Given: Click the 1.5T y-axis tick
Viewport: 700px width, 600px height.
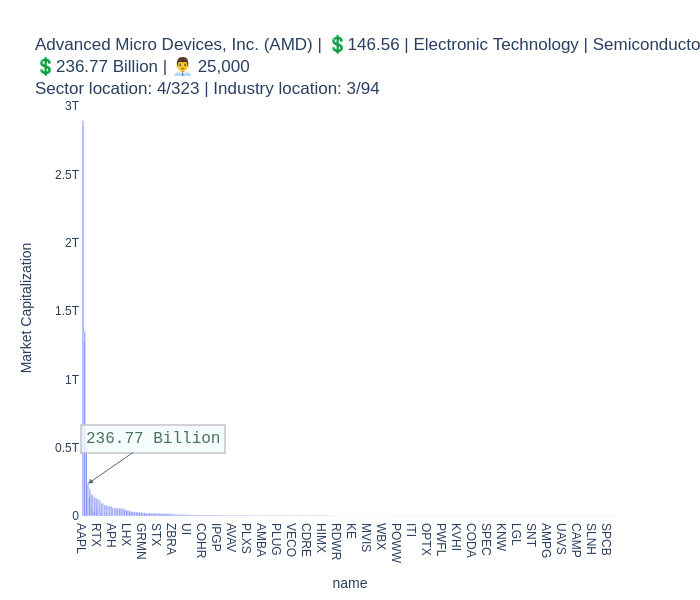Looking at the screenshot, I should [67, 311].
